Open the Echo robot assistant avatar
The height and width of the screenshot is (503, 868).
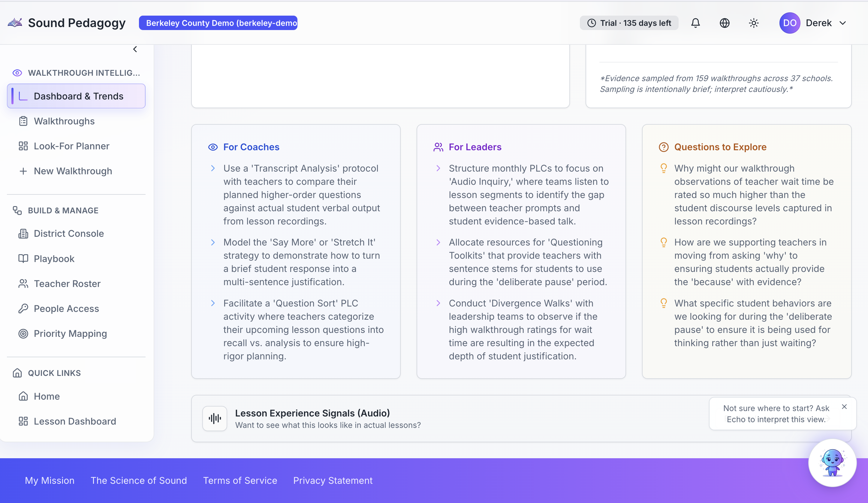(832, 463)
